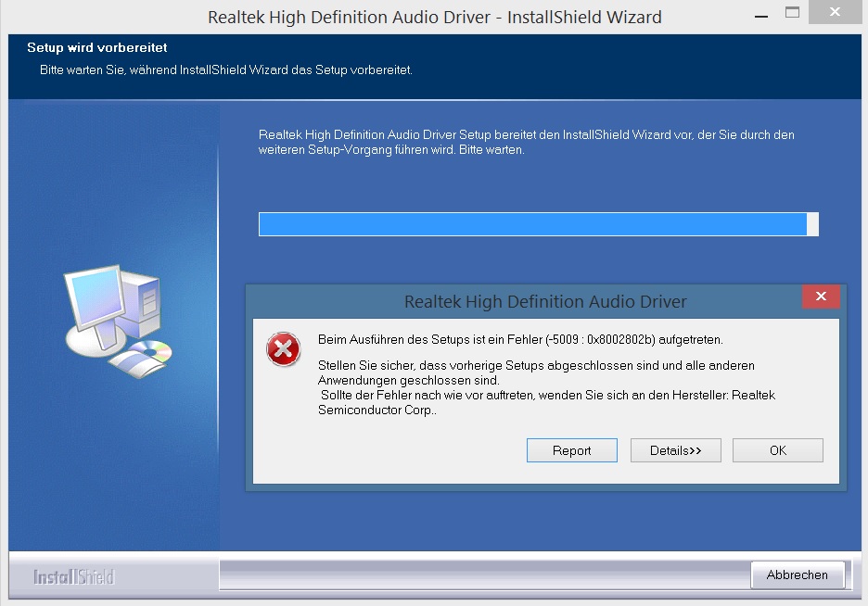This screenshot has width=868, height=606.
Task: Click 'Bitte warten Sie, während InstallShield' subtitle
Action: coord(226,70)
